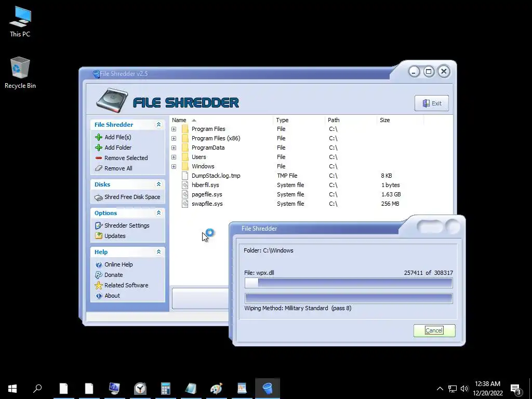The height and width of the screenshot is (399, 532).
Task: Click the Program Files folder icon
Action: pyautogui.click(x=185, y=129)
